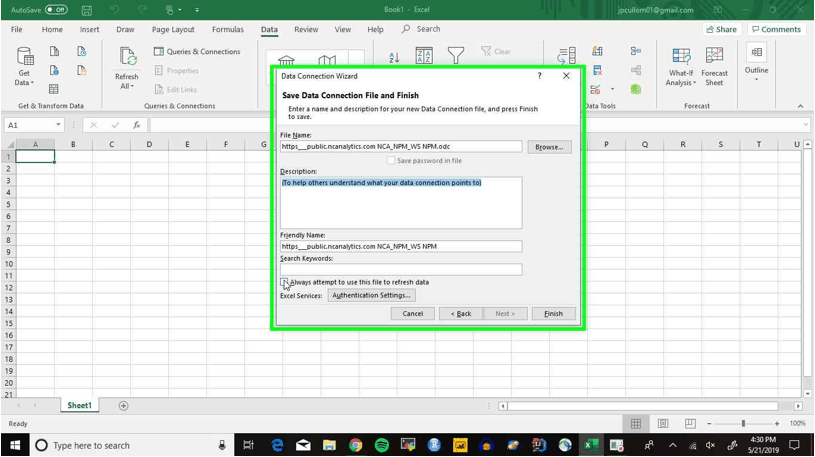815x457 pixels.
Task: Click the Windows Start button
Action: coord(15,445)
